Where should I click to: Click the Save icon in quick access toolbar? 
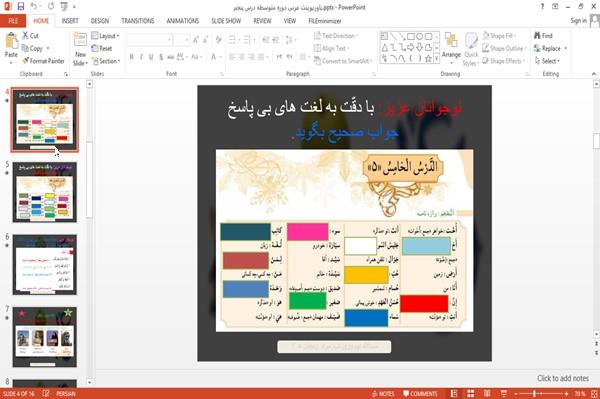21,6
